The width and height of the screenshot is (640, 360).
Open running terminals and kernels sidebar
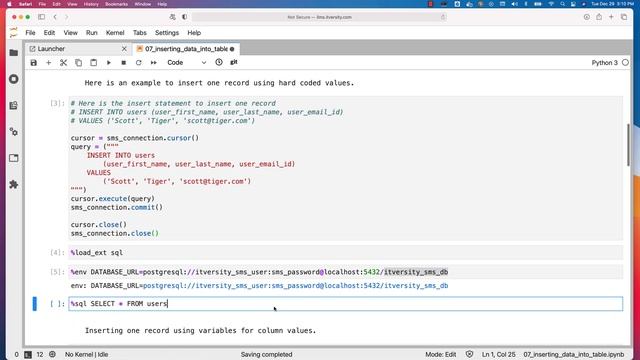click(x=13, y=79)
